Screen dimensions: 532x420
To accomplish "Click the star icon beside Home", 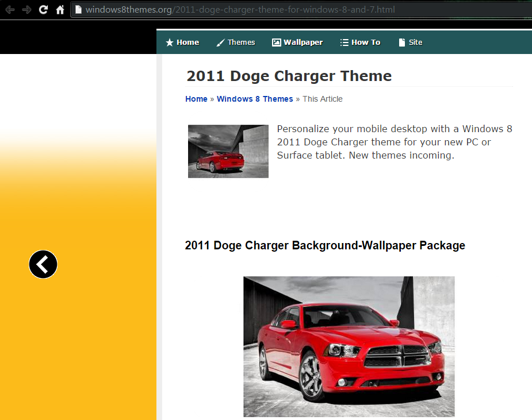I will [170, 43].
